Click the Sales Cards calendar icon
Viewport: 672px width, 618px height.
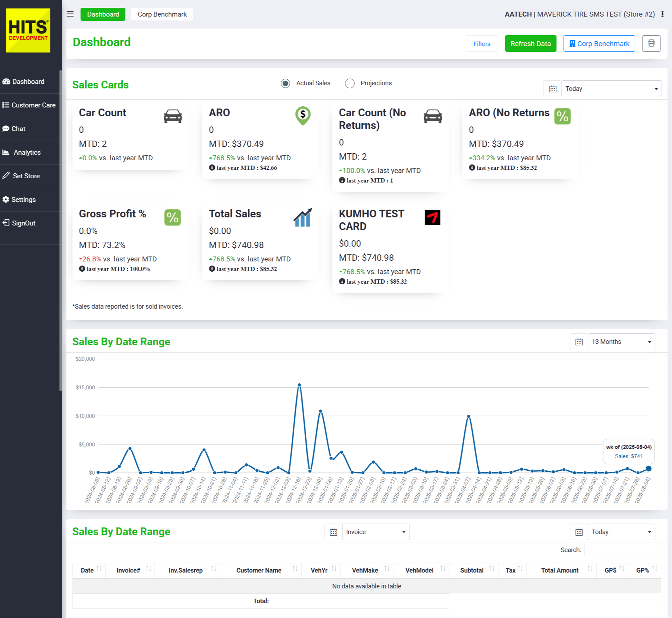click(552, 89)
